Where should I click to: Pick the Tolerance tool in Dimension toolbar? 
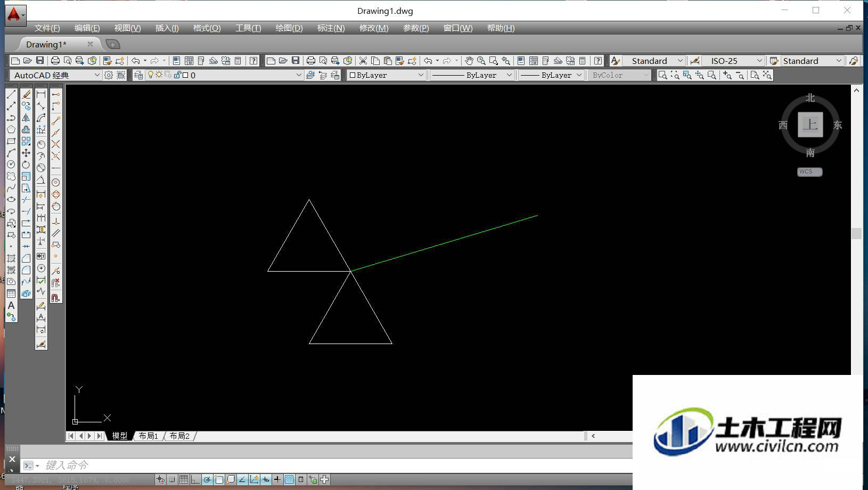tap(41, 256)
